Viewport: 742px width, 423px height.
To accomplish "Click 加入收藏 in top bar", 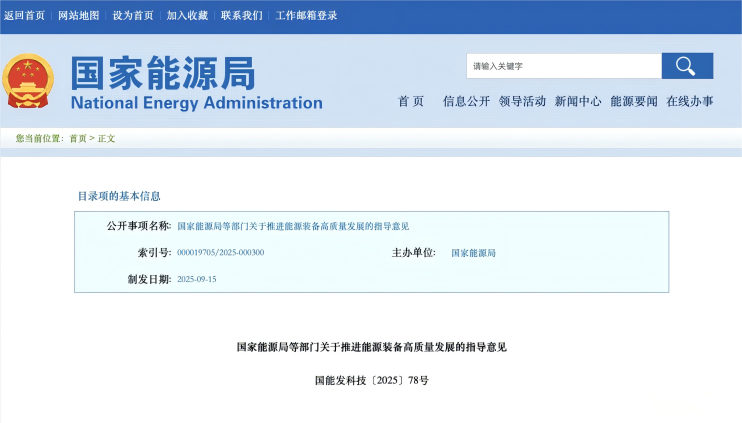I will coord(186,15).
